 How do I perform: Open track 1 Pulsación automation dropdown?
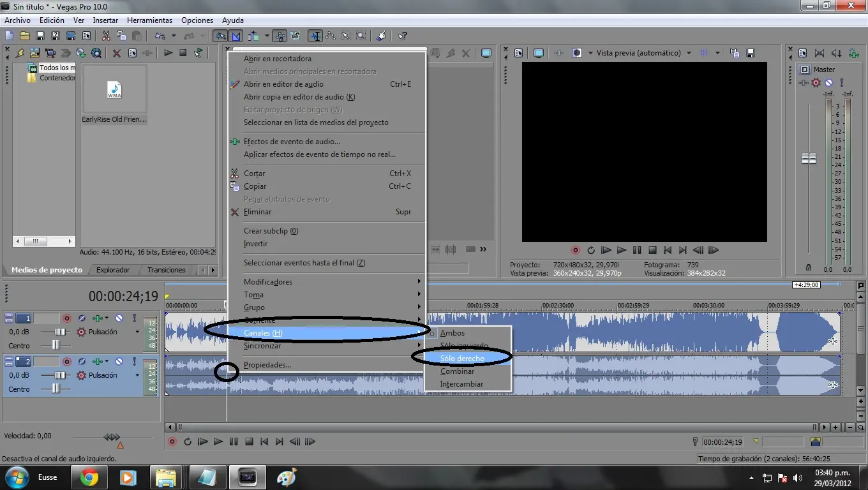point(137,332)
